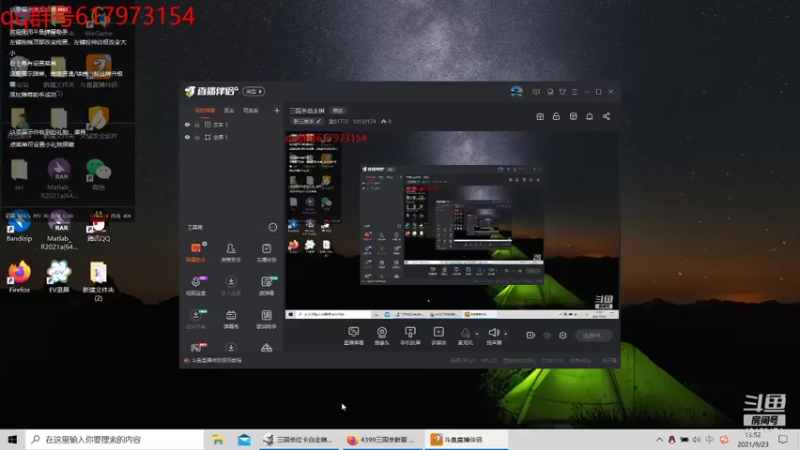Show hidden system tray icons chevron

[x=659, y=439]
